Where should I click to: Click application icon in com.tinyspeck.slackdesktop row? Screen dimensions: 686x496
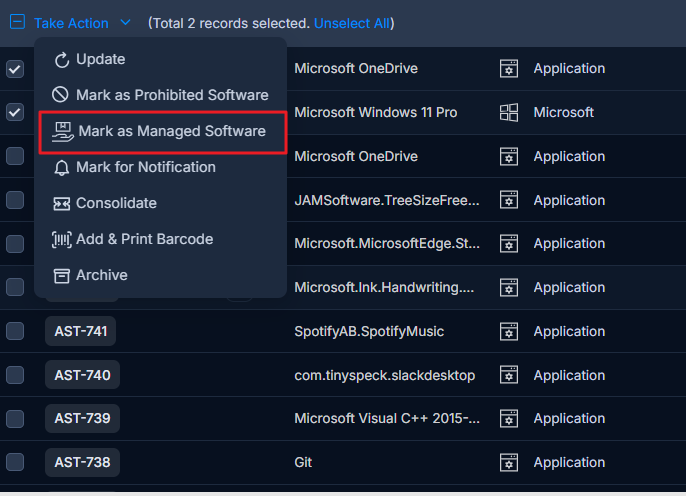[509, 375]
